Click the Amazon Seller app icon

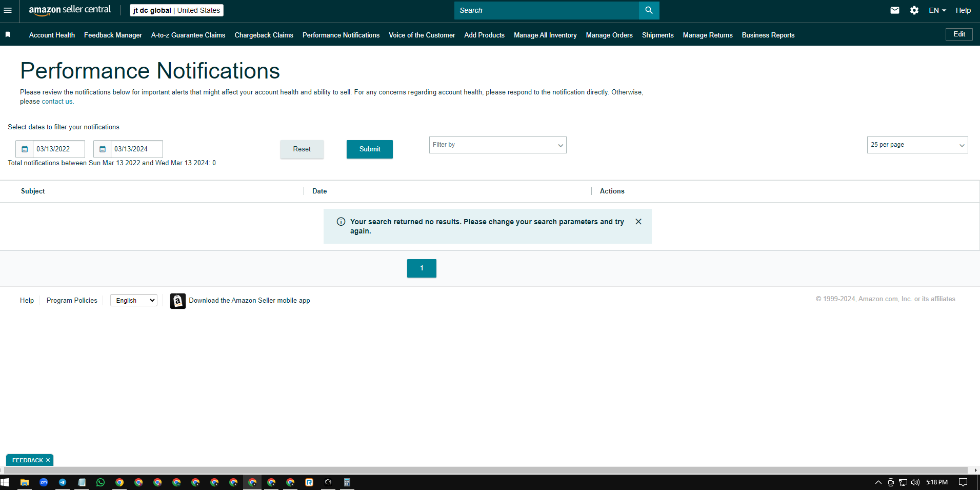pyautogui.click(x=178, y=301)
